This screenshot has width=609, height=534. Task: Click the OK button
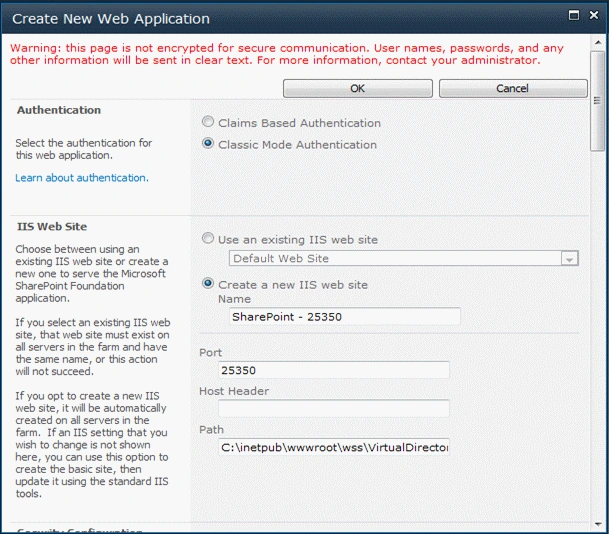click(357, 89)
